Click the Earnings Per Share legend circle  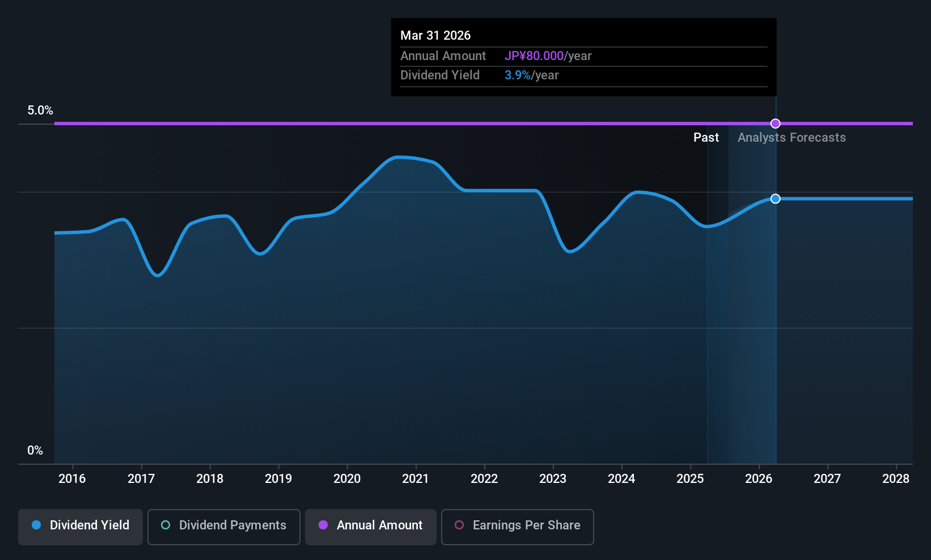pyautogui.click(x=459, y=525)
